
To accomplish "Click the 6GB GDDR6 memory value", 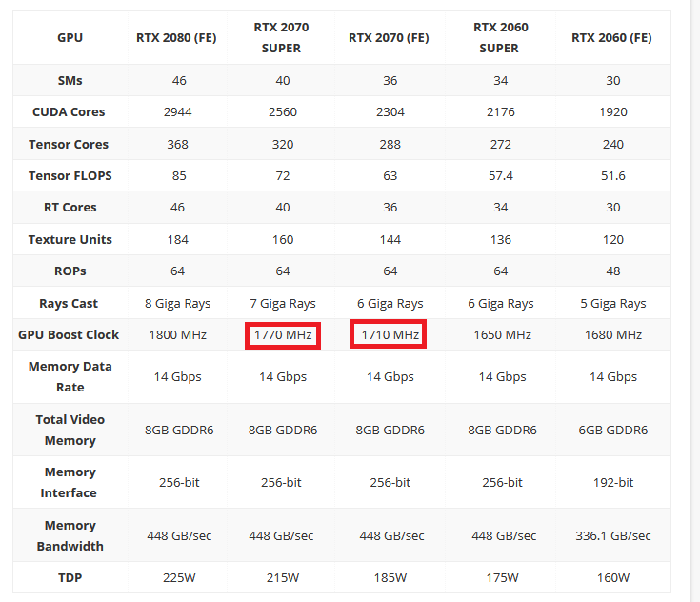I will click(613, 430).
